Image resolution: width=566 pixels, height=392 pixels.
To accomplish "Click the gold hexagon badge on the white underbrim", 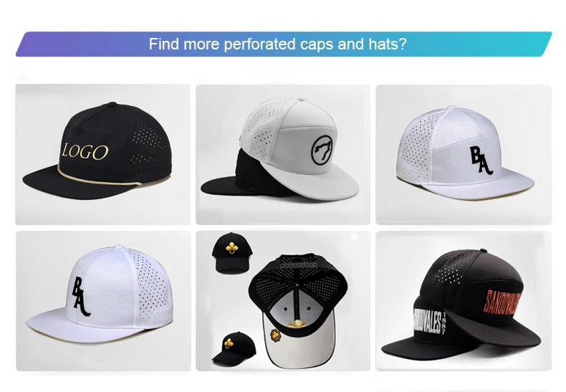I will [x=276, y=335].
